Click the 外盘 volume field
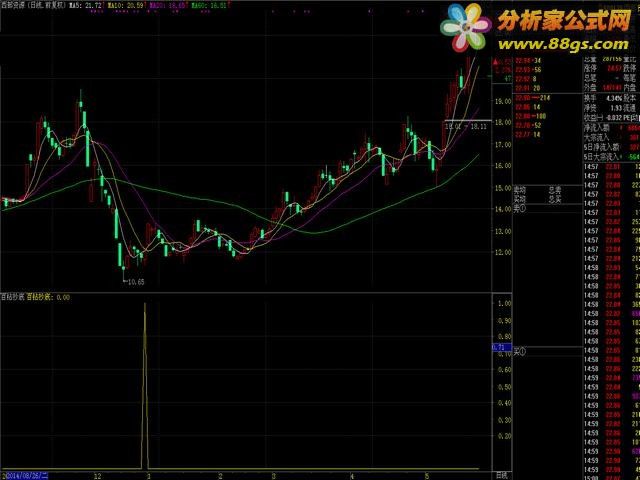 tap(604, 88)
